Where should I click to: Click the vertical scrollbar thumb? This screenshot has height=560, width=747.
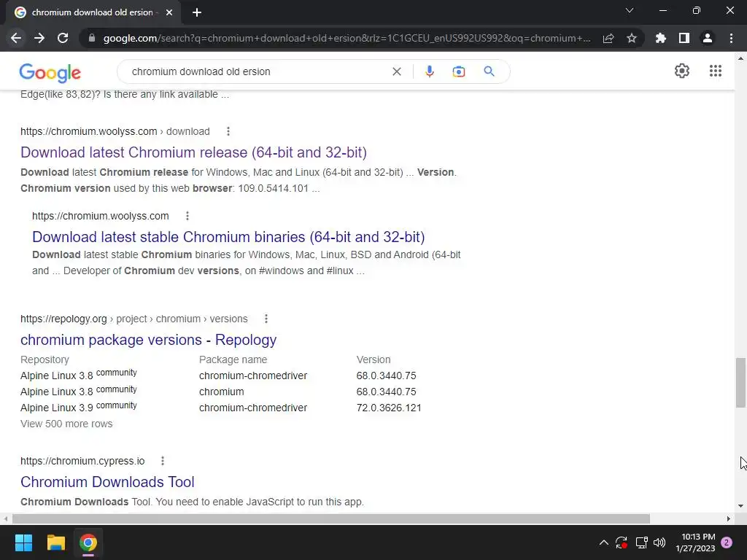click(740, 382)
